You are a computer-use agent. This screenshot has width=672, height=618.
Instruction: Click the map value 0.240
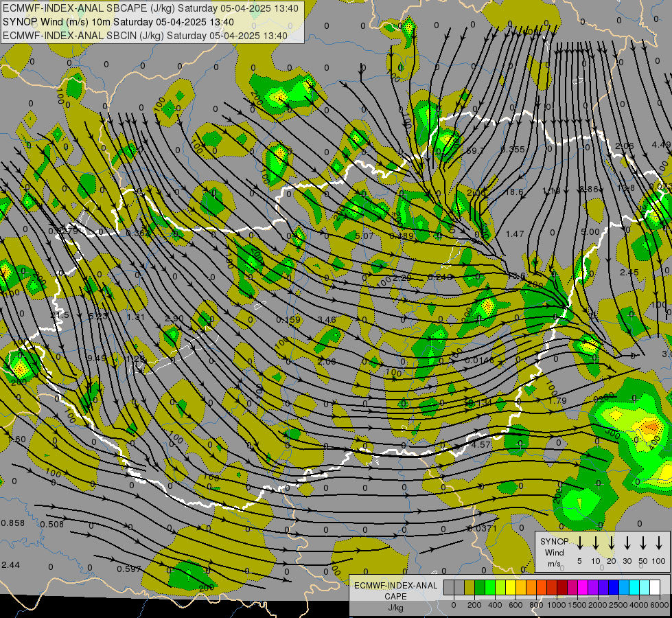(440, 277)
